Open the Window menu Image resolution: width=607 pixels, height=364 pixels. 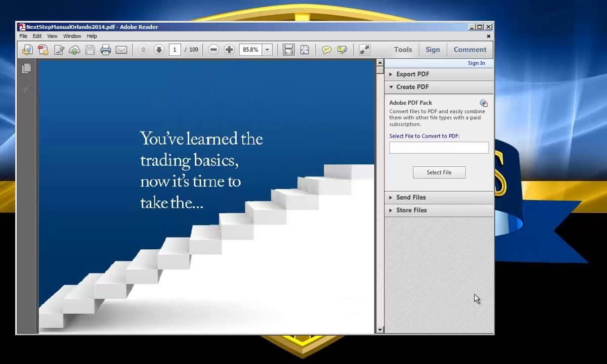coord(72,36)
